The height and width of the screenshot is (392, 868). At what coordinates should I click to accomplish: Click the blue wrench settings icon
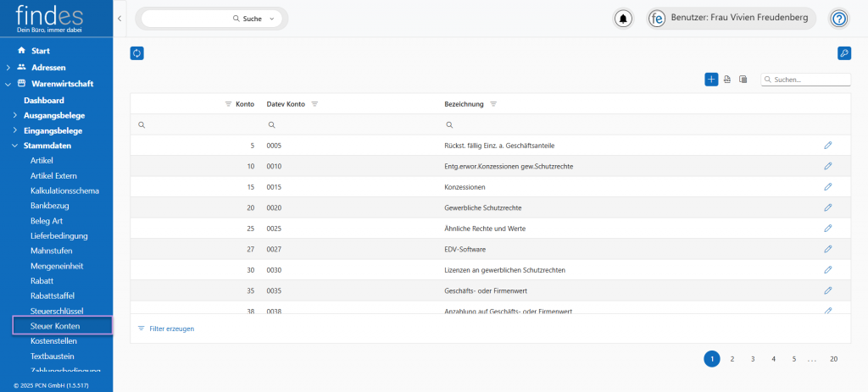coord(843,53)
